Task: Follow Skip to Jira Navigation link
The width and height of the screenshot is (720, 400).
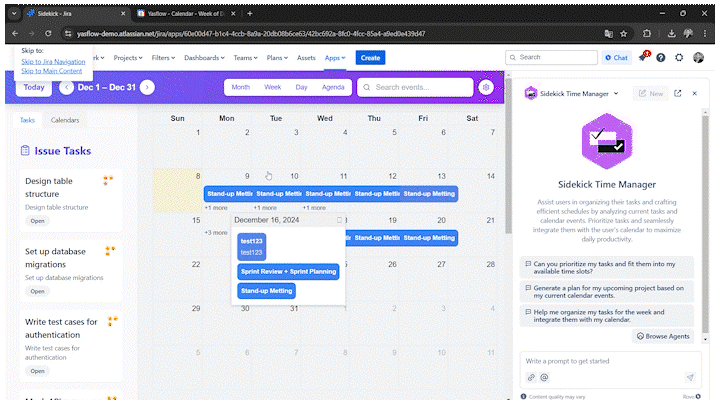Action: pos(53,62)
